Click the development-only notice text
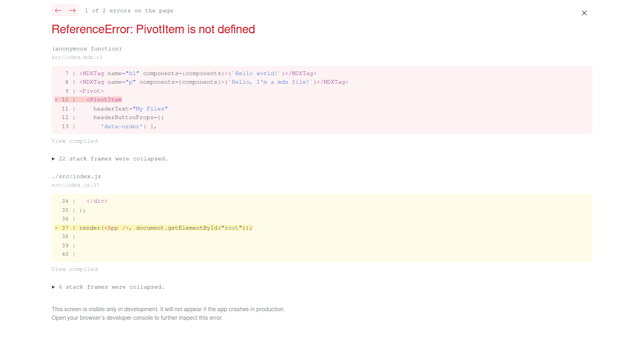Viewport: 644px width, 338px height. (168, 309)
